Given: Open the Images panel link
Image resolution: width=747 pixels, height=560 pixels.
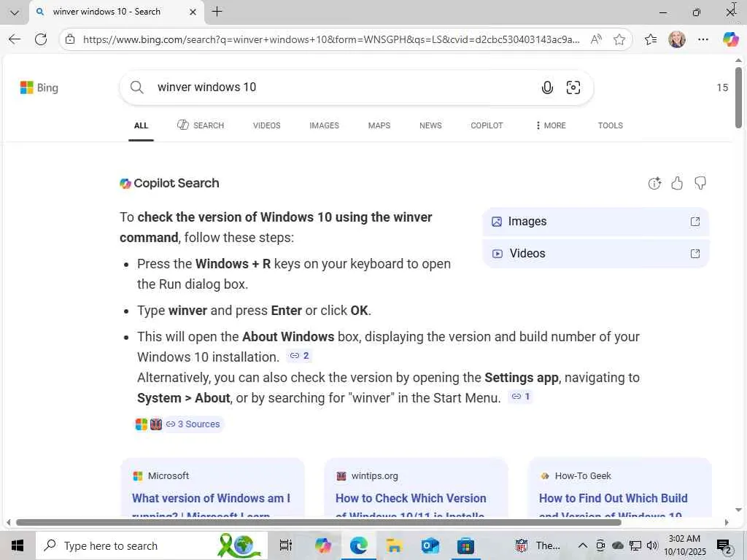Looking at the screenshot, I should click(595, 222).
